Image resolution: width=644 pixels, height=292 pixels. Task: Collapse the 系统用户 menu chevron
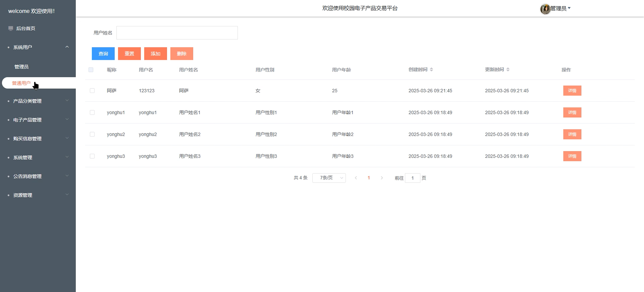click(x=67, y=47)
